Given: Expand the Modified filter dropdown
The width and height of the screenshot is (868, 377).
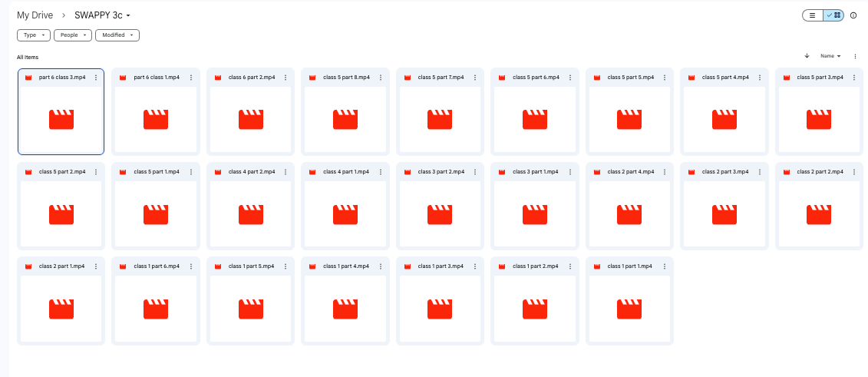Looking at the screenshot, I should click(117, 35).
